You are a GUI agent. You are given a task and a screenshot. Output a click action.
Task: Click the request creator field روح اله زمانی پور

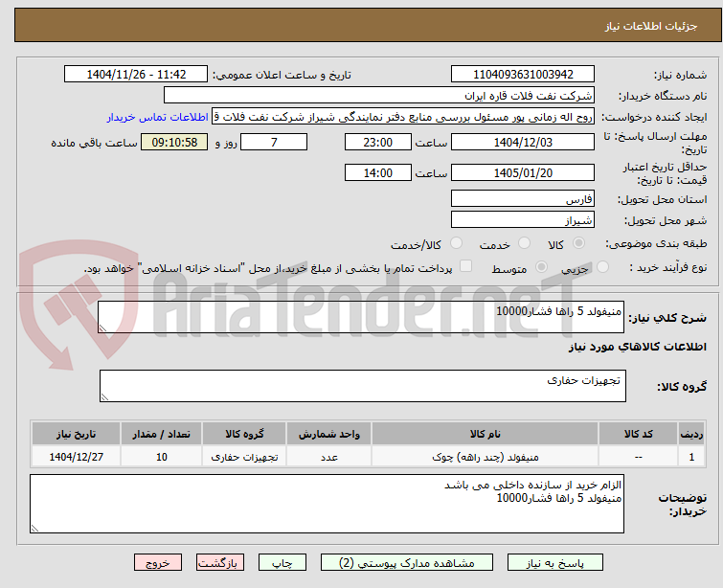(403, 117)
